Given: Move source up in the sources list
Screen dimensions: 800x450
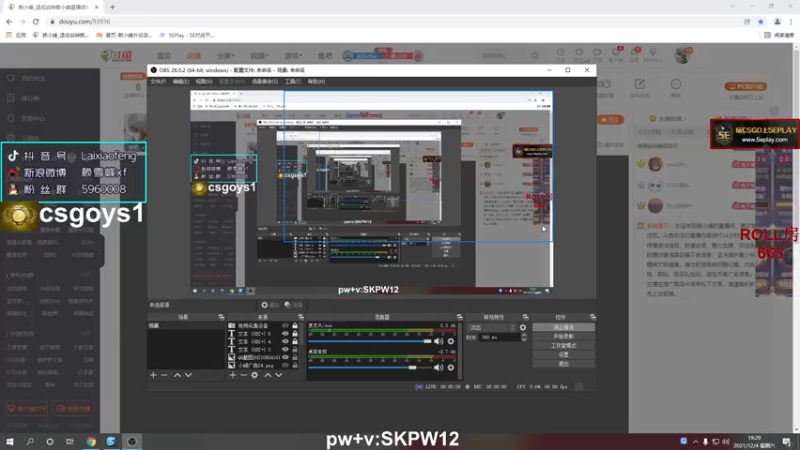Looking at the screenshot, I should coord(267,375).
